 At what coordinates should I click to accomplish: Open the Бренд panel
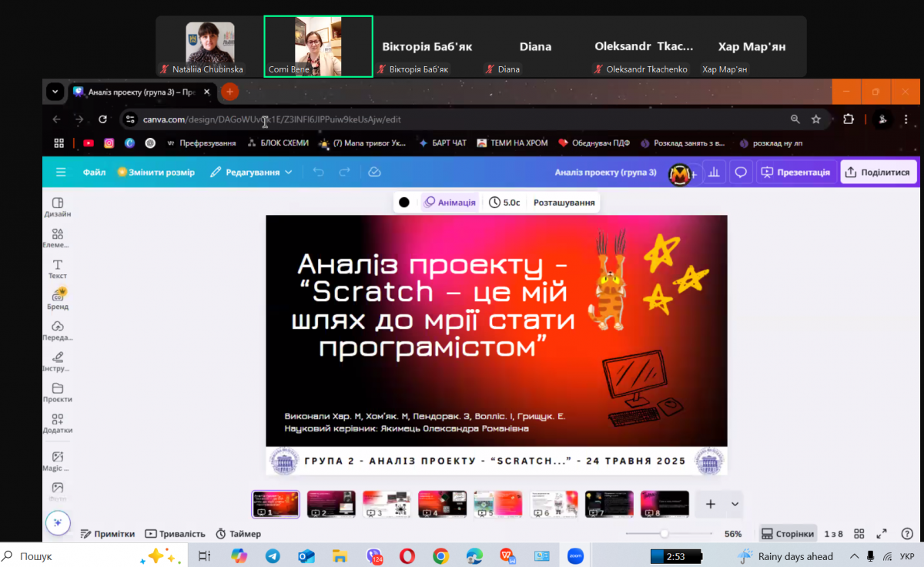[58, 298]
